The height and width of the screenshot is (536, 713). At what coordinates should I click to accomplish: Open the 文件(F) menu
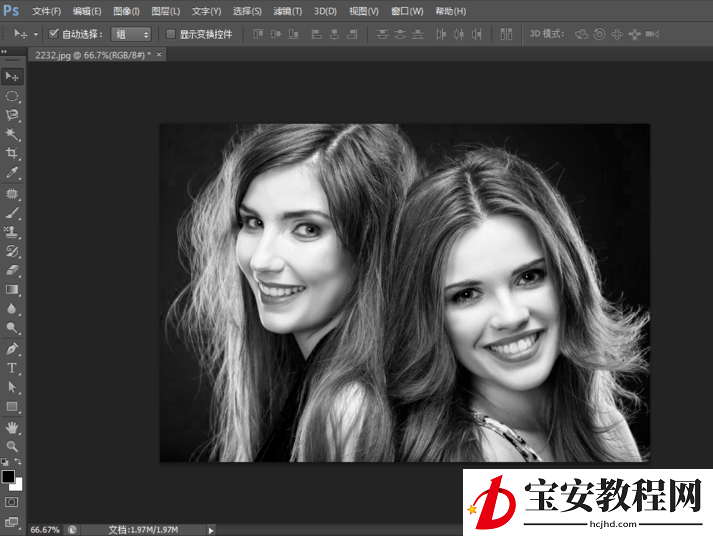46,11
